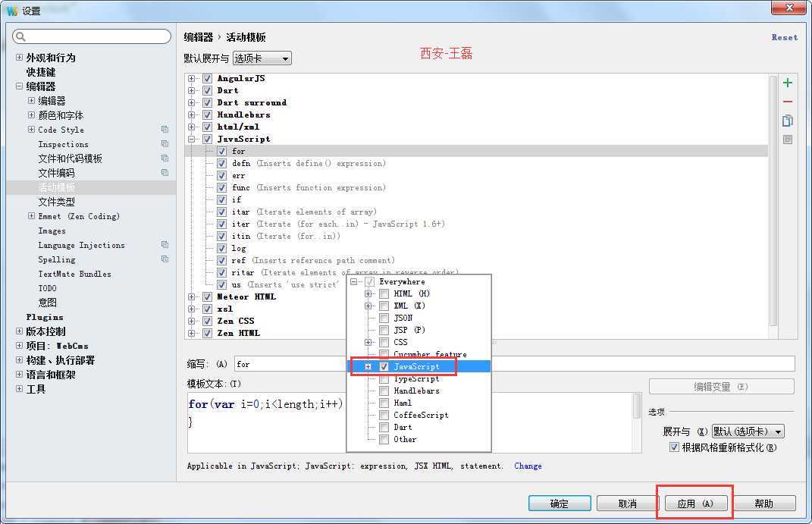Copy the selected template with the duplicate icon
This screenshot has height=524, width=812.
tap(787, 121)
